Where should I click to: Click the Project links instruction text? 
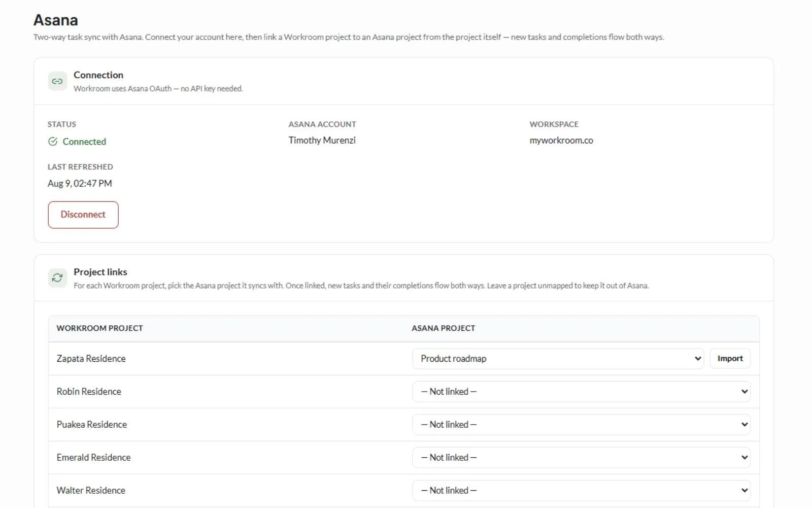coord(361,286)
